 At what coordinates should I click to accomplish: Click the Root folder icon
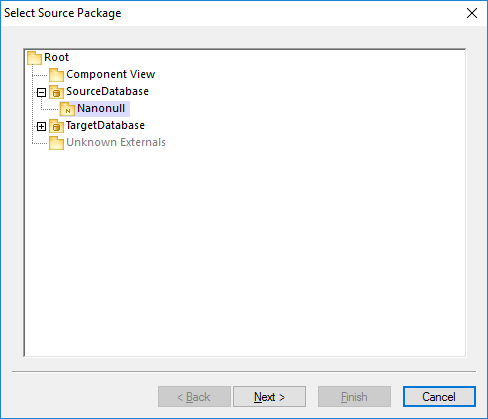(x=34, y=58)
